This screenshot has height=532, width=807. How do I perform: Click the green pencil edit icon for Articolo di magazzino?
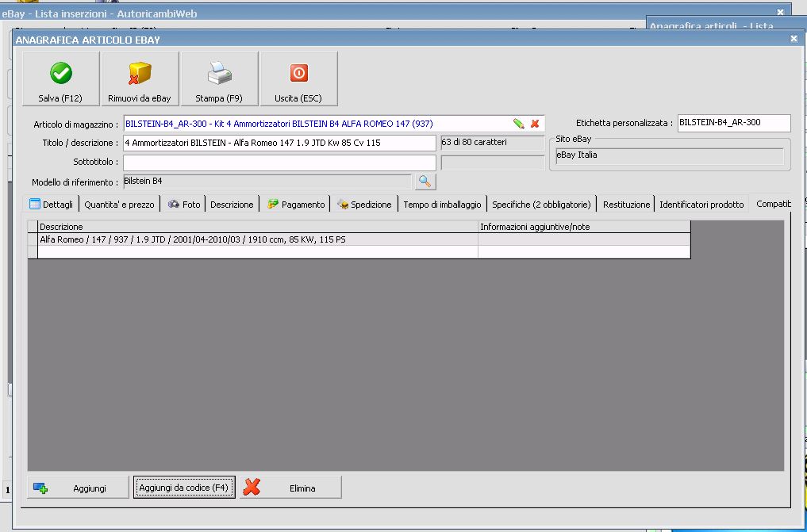pos(518,124)
